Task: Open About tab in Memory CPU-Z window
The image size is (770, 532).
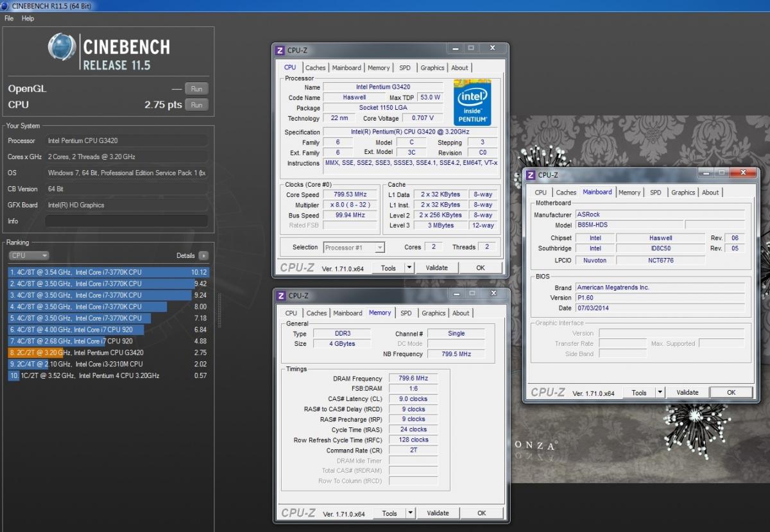Action: click(x=461, y=313)
